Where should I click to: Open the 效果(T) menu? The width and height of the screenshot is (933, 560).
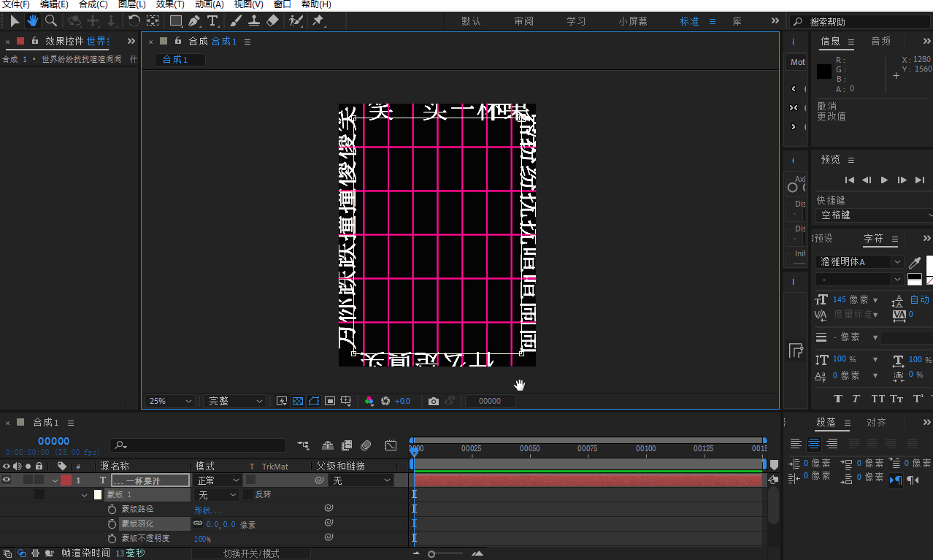pos(170,4)
